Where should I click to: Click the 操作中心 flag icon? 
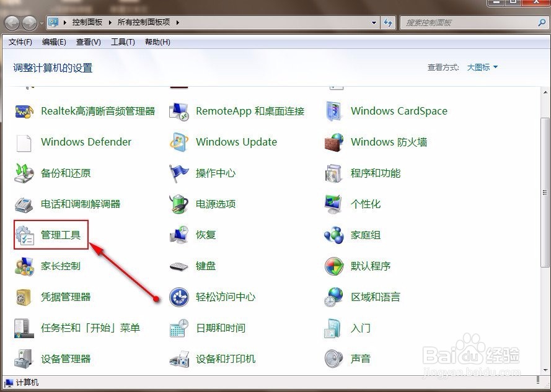click(179, 173)
